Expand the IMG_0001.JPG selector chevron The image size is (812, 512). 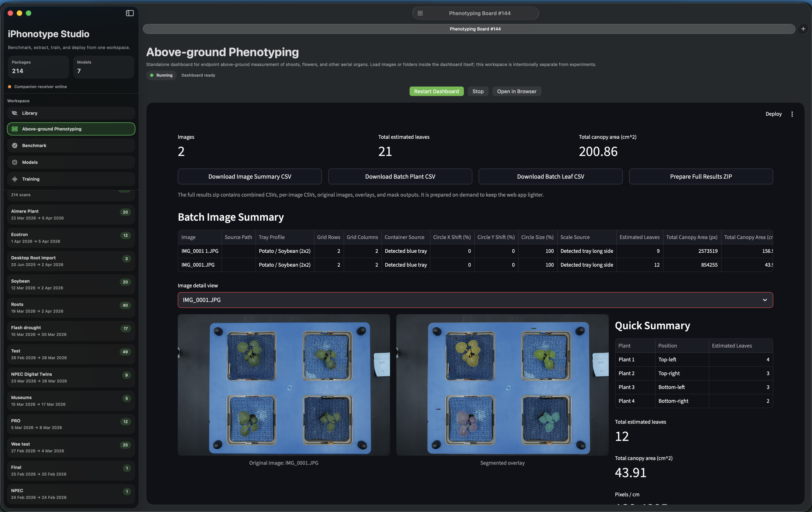click(x=765, y=300)
